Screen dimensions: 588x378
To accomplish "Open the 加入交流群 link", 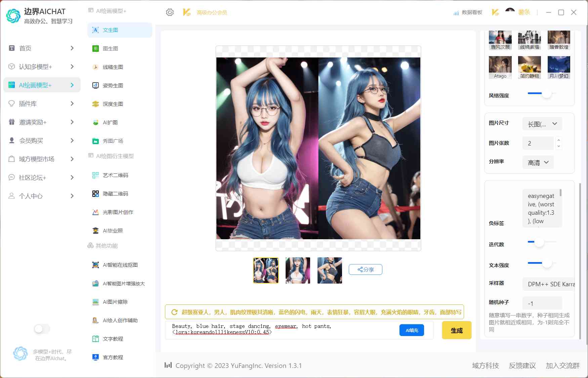I will [562, 366].
